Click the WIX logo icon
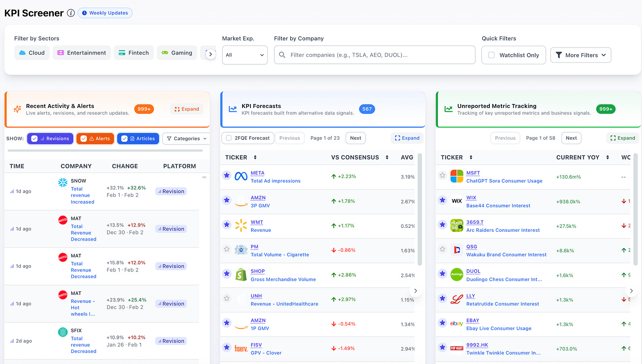The width and height of the screenshot is (642, 364). pos(457,201)
